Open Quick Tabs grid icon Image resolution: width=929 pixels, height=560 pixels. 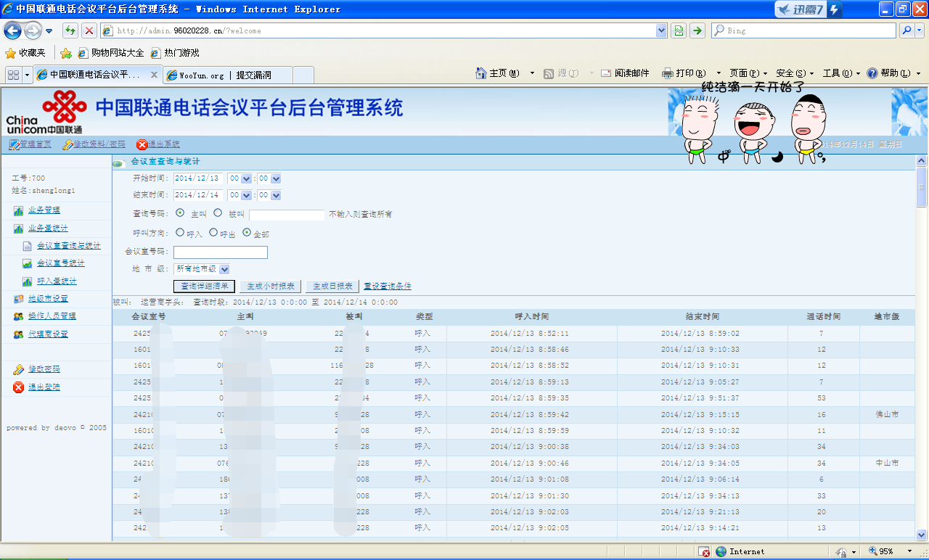13,75
